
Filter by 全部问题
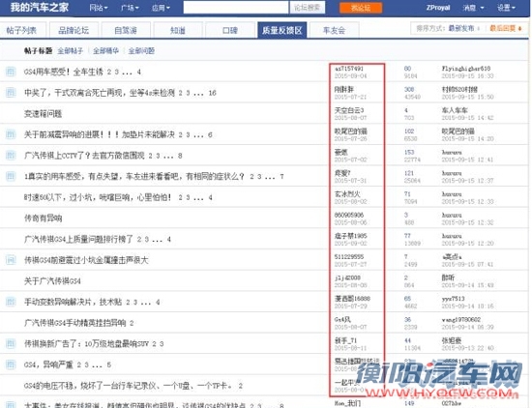point(141,51)
